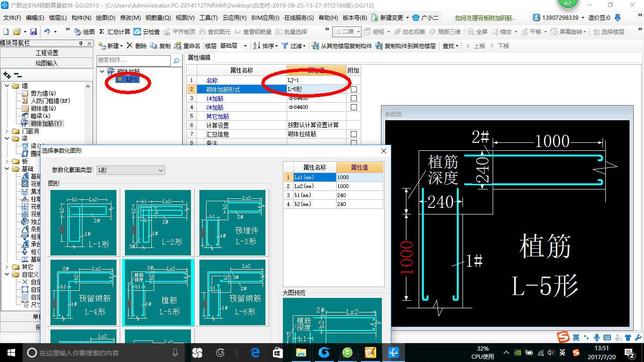
Task: Click the save disk icon
Action: tap(33, 32)
